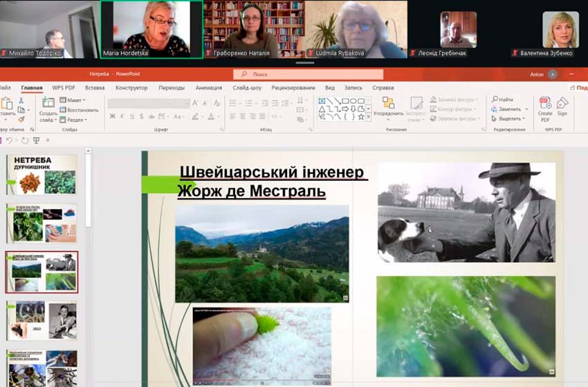Click the Найти search magnifier button
Screen dimensions: 588x387
[x=502, y=100]
